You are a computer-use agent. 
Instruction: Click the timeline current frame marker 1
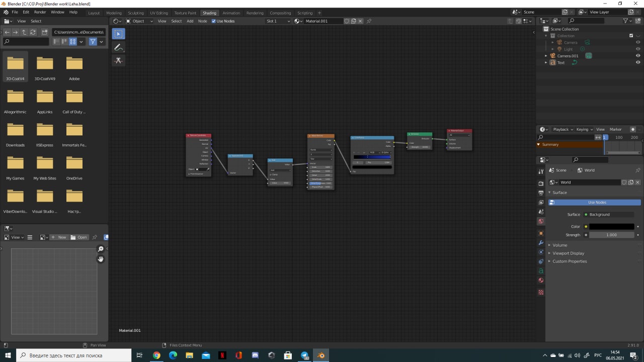tap(605, 137)
